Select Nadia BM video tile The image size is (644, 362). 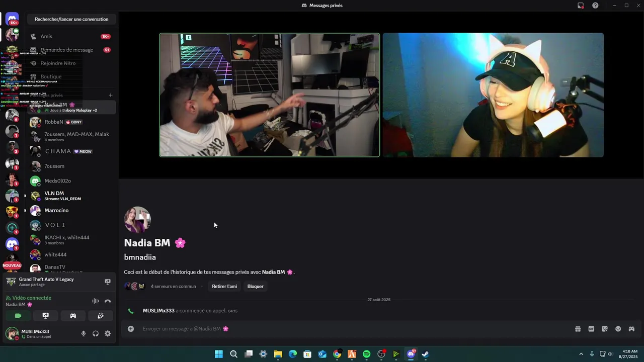click(493, 95)
